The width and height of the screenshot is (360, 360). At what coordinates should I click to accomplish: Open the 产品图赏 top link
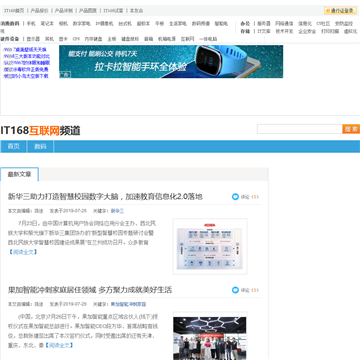pyautogui.click(x=88, y=11)
